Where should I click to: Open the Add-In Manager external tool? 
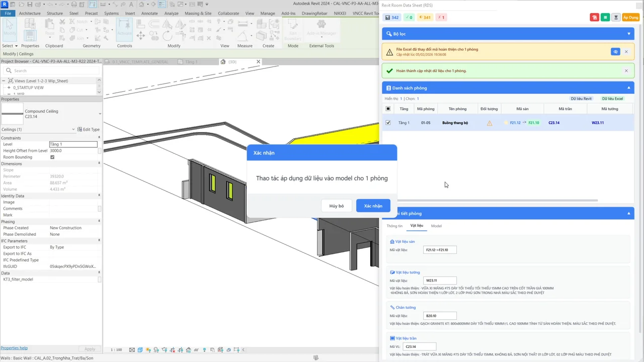pos(321,29)
